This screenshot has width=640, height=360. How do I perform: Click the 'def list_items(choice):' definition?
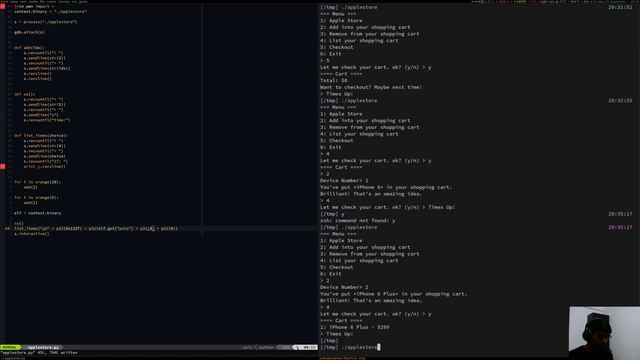tap(41, 136)
